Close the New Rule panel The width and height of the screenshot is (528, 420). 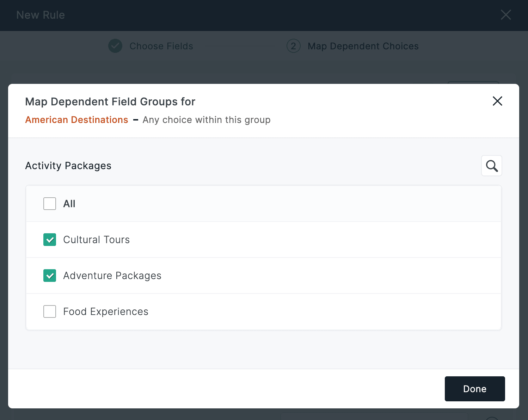[506, 15]
